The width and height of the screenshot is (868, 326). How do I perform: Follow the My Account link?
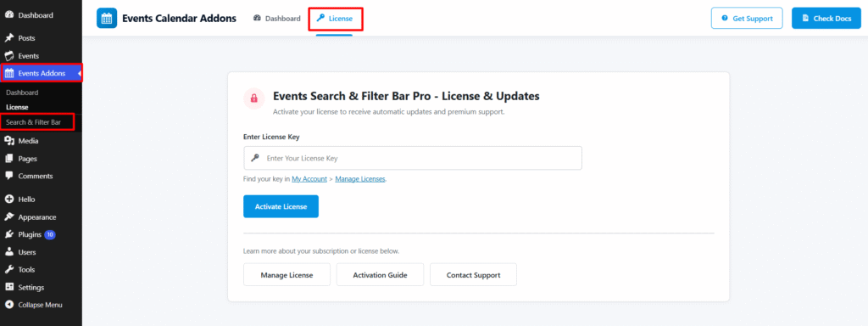coord(309,179)
